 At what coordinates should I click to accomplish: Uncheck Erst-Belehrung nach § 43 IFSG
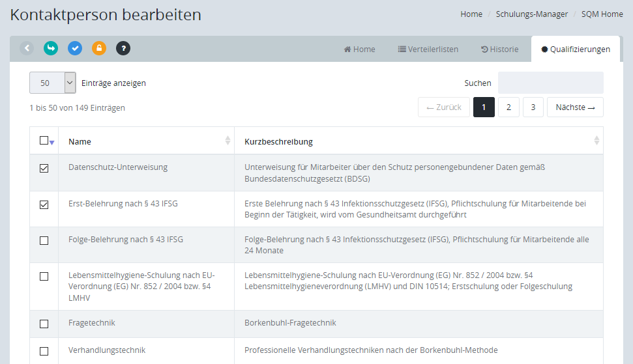coord(44,205)
